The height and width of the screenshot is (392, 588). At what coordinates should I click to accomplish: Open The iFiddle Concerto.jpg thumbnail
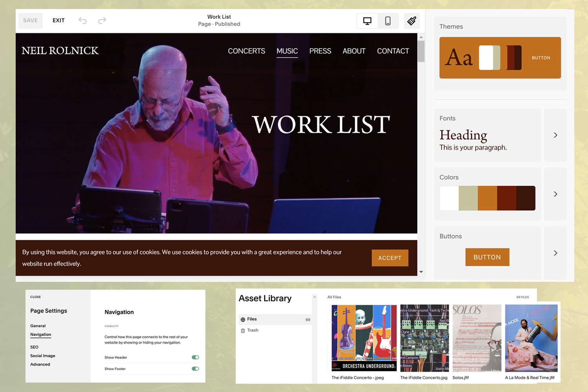point(425,338)
